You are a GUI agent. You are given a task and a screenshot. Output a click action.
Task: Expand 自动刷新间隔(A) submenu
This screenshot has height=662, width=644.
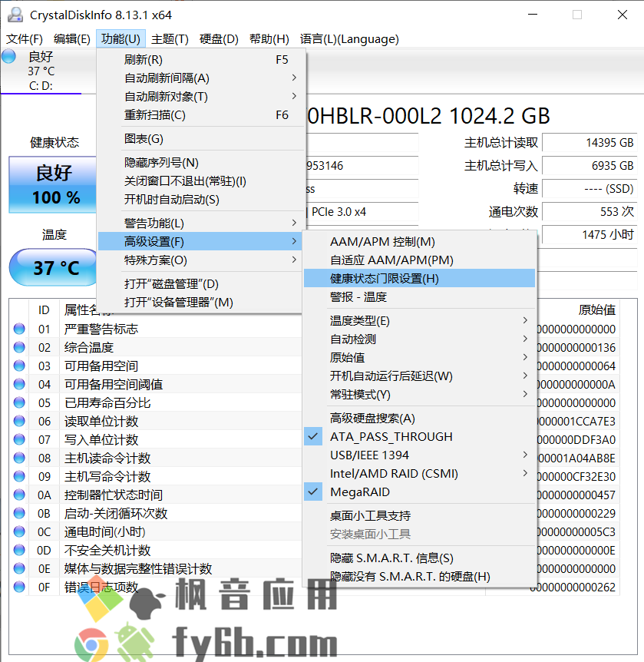click(200, 78)
